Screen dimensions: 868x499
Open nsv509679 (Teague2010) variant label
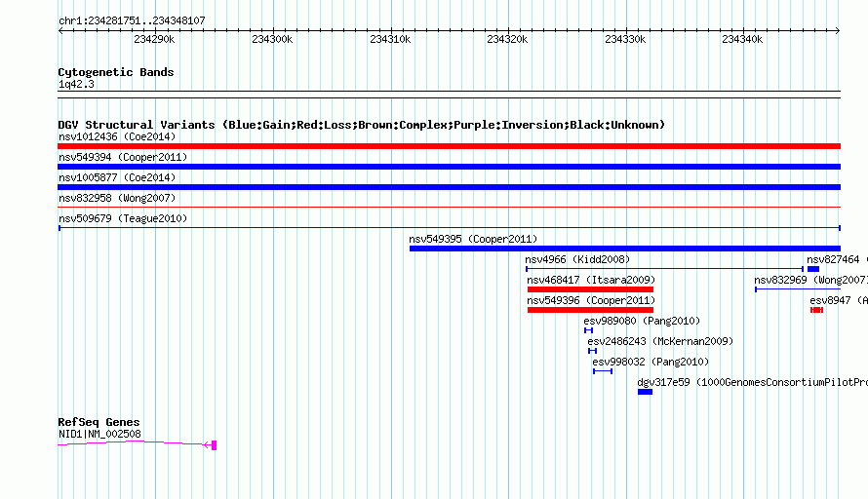123,218
